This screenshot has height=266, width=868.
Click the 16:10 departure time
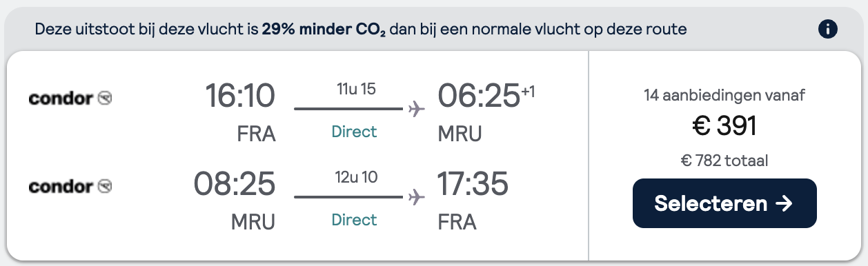tap(240, 96)
